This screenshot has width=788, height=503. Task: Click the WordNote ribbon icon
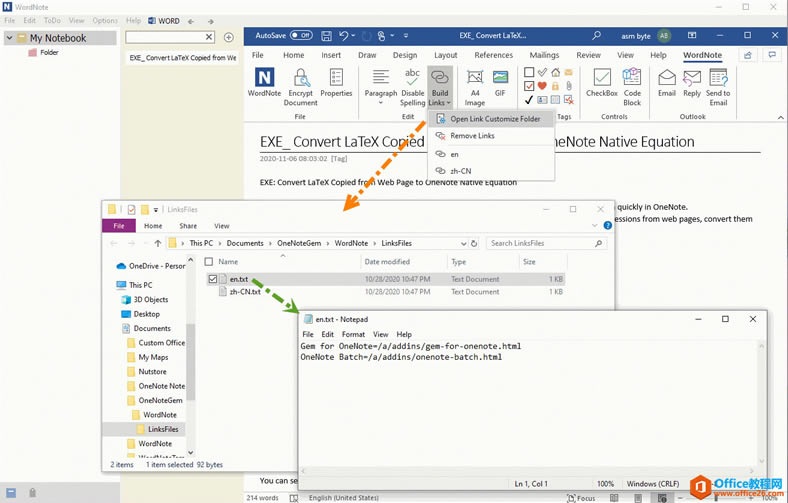[x=264, y=82]
